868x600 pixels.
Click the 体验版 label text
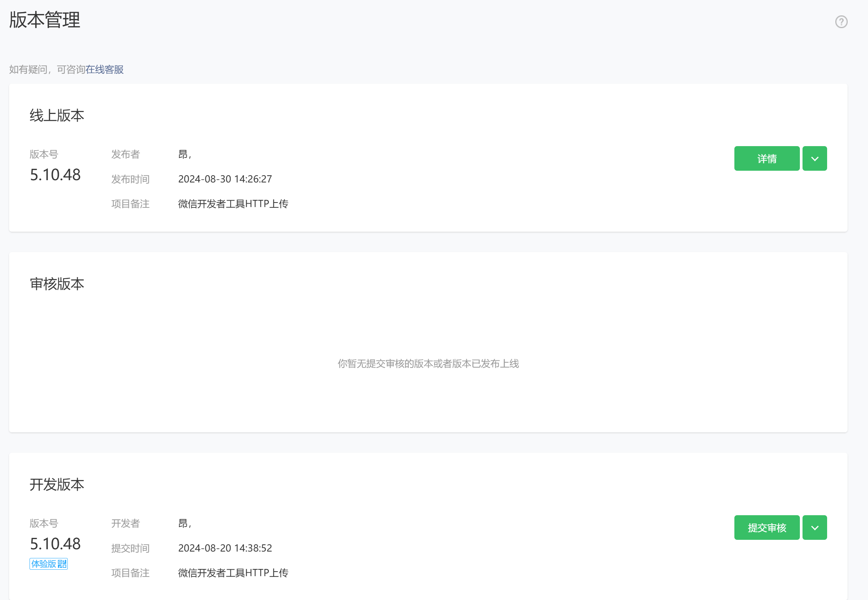click(x=44, y=564)
